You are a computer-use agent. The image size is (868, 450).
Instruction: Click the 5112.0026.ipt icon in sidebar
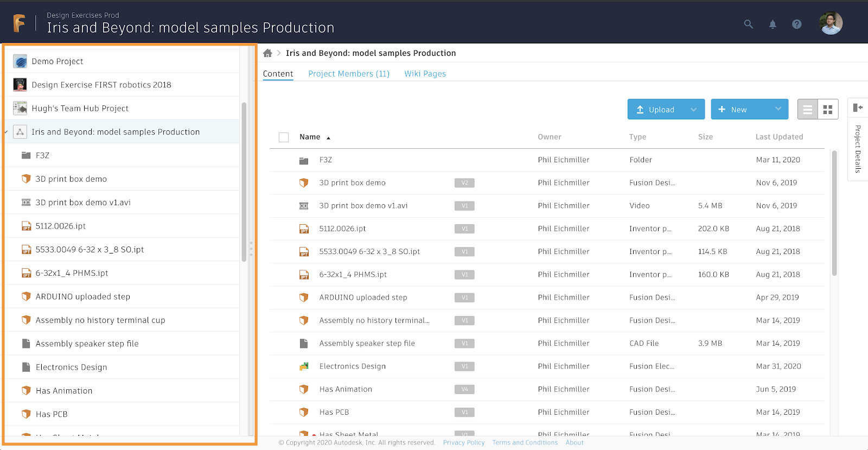(x=26, y=226)
